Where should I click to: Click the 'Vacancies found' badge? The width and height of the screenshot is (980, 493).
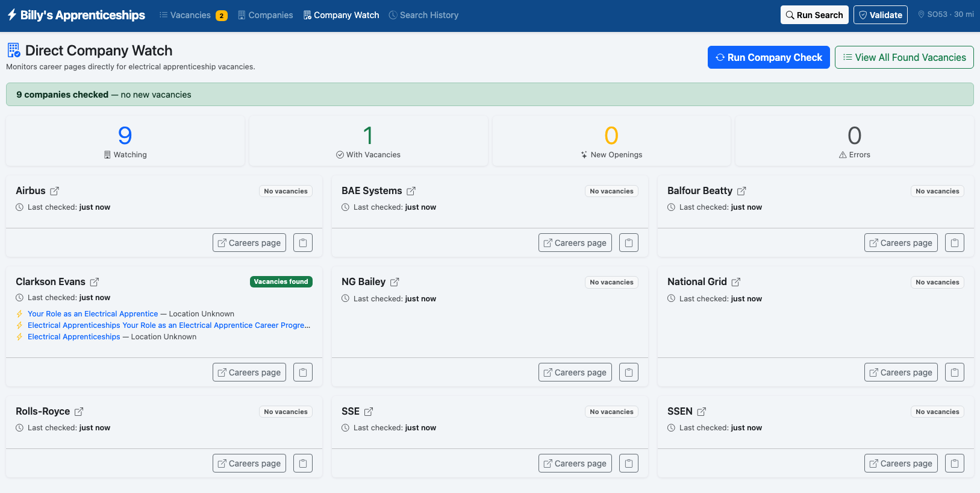point(281,282)
